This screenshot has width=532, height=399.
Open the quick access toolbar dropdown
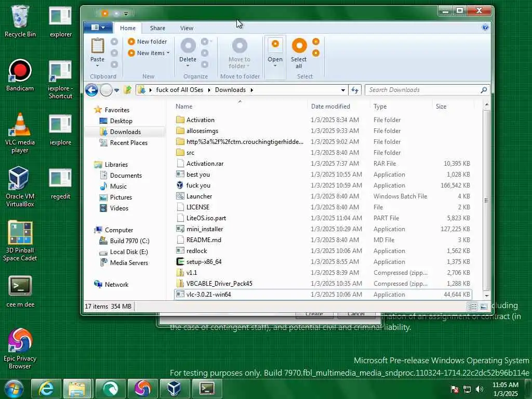(126, 14)
